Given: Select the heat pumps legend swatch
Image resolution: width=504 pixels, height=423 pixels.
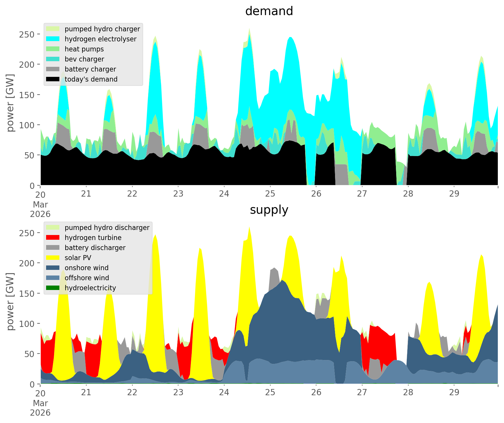Looking at the screenshot, I should click(53, 49).
